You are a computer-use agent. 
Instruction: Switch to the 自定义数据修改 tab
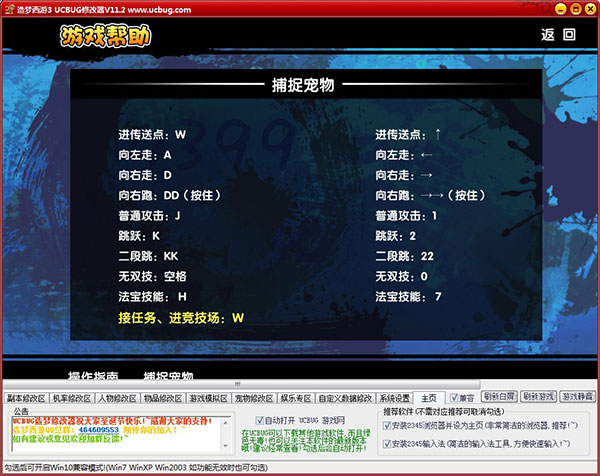point(345,397)
